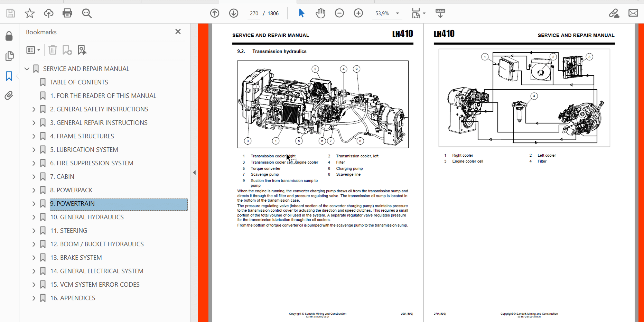Viewport: 644px width, 322px height.
Task: Open 7. CABIN bookmark
Action: click(62, 177)
